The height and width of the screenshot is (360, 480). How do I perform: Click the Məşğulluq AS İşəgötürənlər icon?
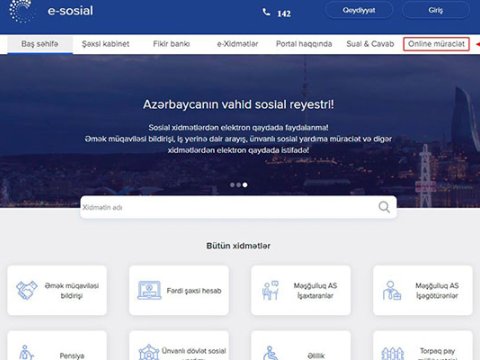click(x=392, y=290)
